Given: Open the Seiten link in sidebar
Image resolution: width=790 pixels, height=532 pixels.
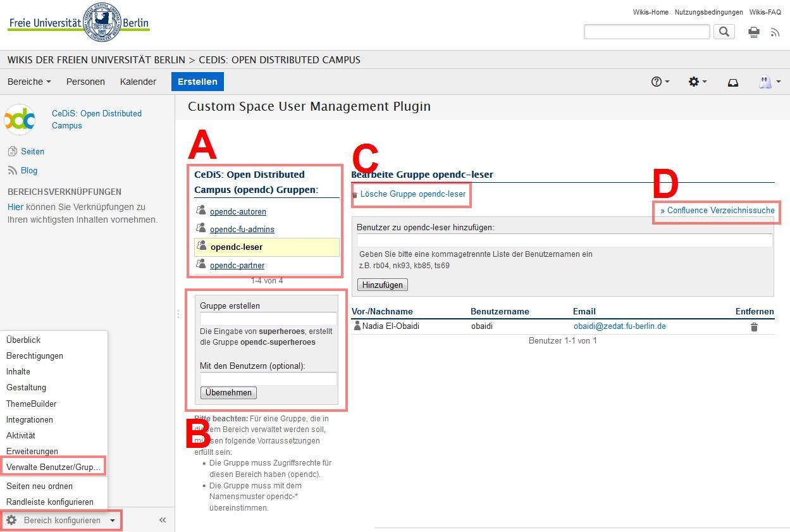Looking at the screenshot, I should pos(32,151).
